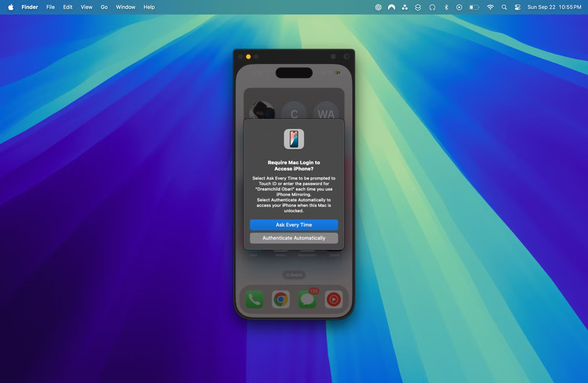
Task: Click the C contact avatar in widget
Action: [x=294, y=111]
